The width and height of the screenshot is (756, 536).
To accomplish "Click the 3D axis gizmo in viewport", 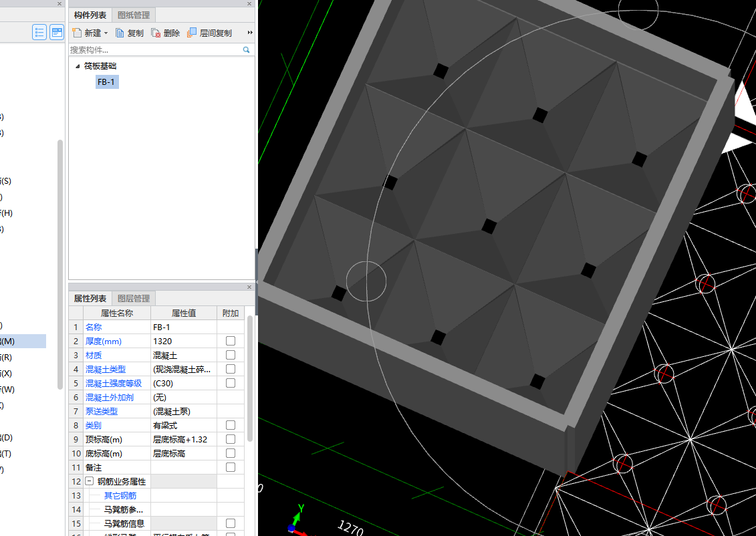I will pos(299,521).
